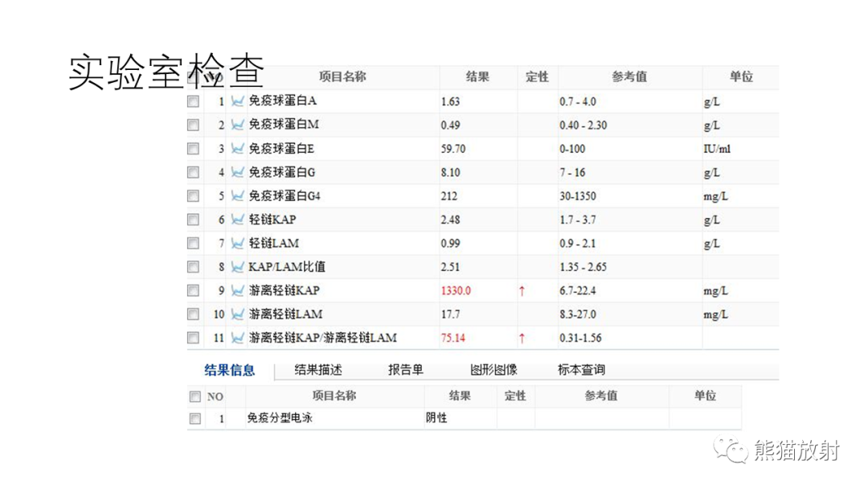This screenshot has height=489, width=868.
Task: Select reference range 1.35 - 2.65
Action: coord(583,267)
